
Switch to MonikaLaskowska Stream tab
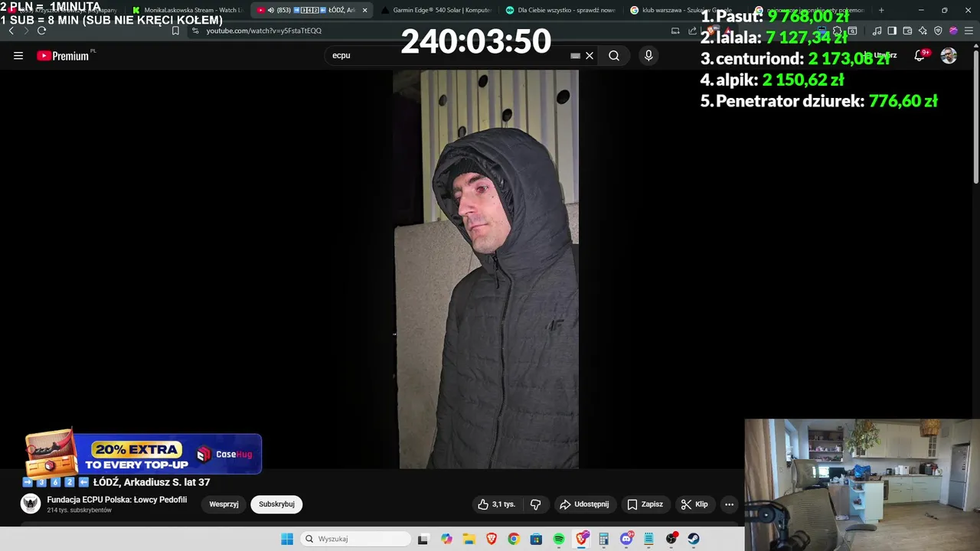coord(188,10)
